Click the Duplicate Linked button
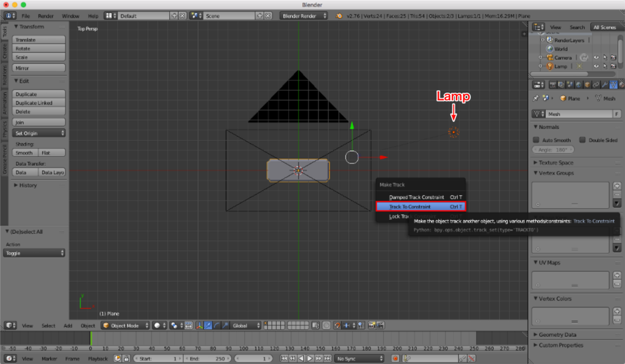The height and width of the screenshot is (364, 625). click(38, 103)
